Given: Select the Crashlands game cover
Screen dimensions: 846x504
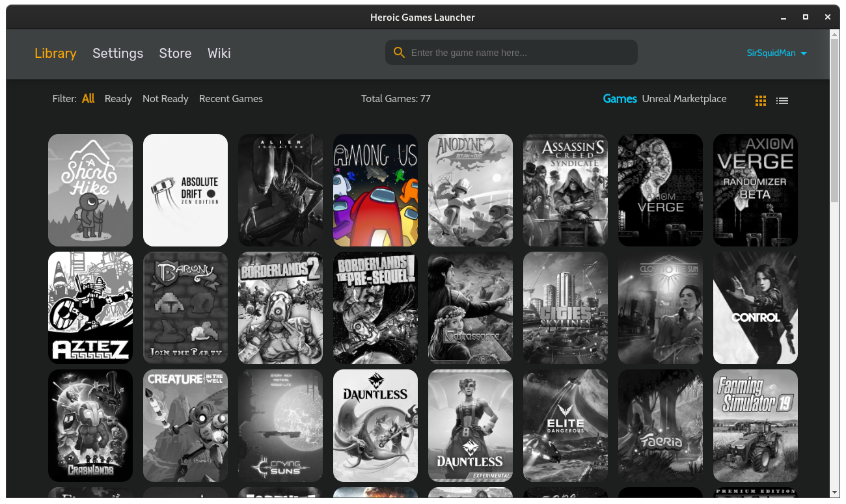Looking at the screenshot, I should (x=90, y=425).
